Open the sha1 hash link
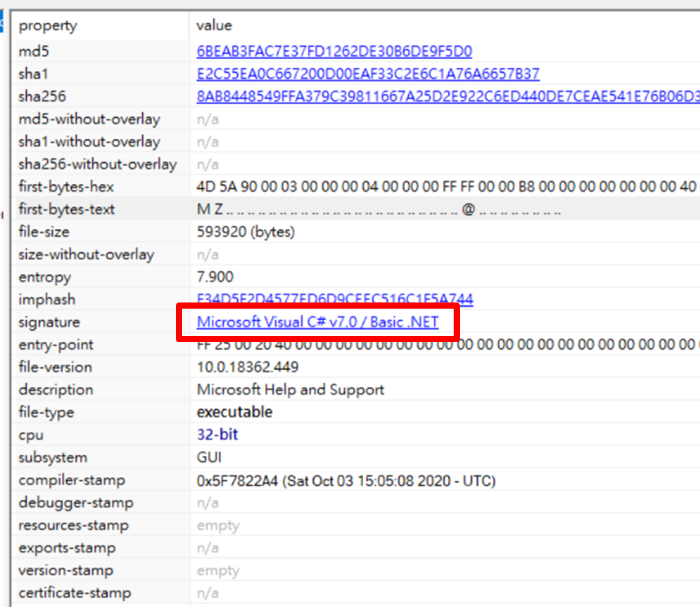The image size is (700, 607). 367,74
